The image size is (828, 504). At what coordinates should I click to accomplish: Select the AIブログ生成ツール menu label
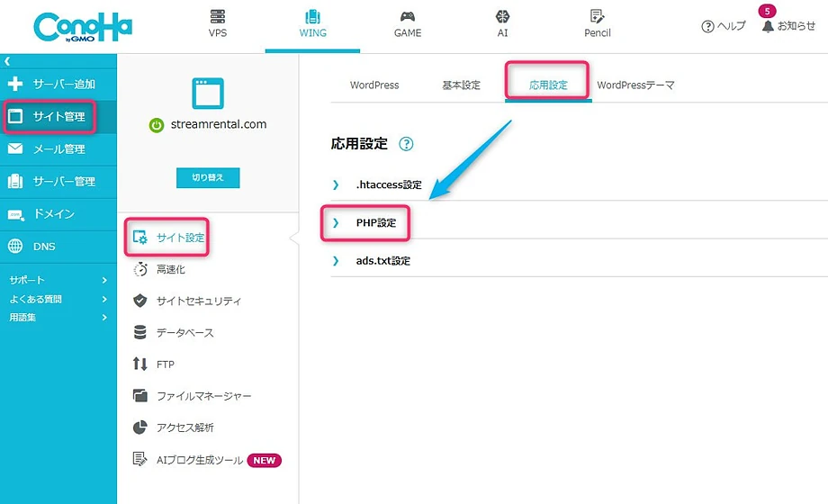coord(200,460)
